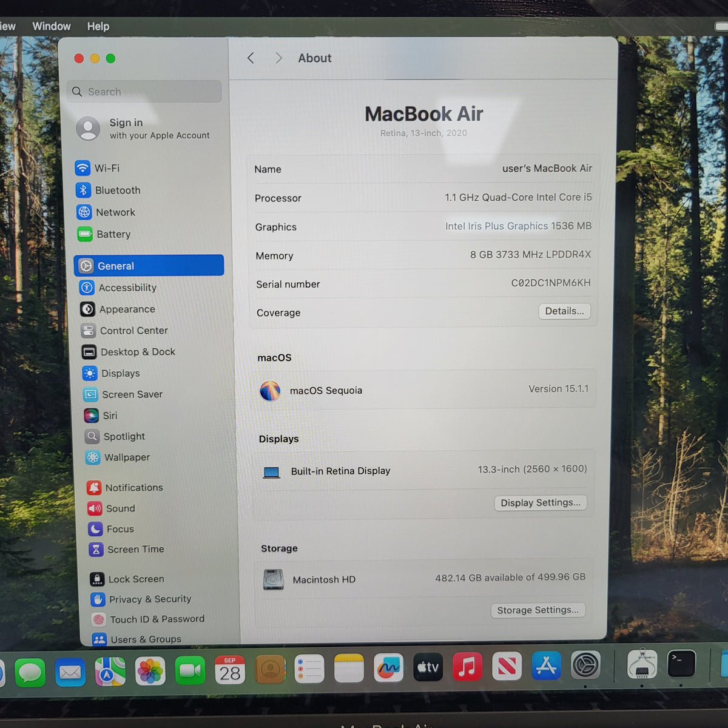Open Music app in Dock
The image size is (728, 728).
point(467,667)
